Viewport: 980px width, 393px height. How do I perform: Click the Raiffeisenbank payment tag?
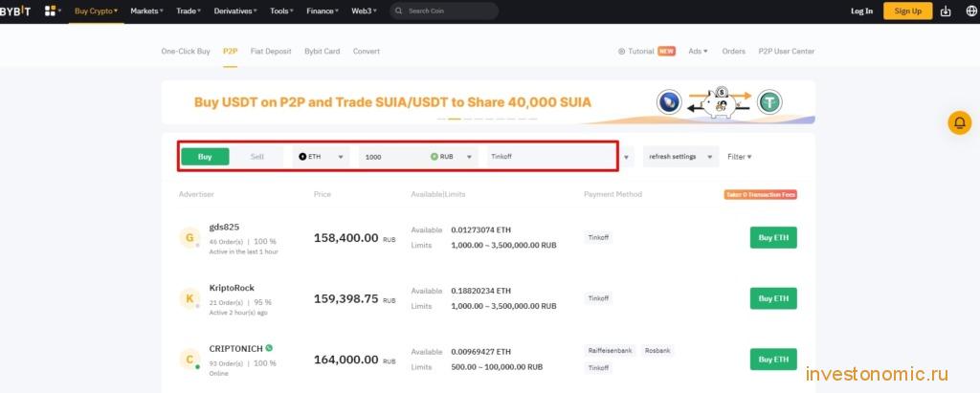[610, 351]
